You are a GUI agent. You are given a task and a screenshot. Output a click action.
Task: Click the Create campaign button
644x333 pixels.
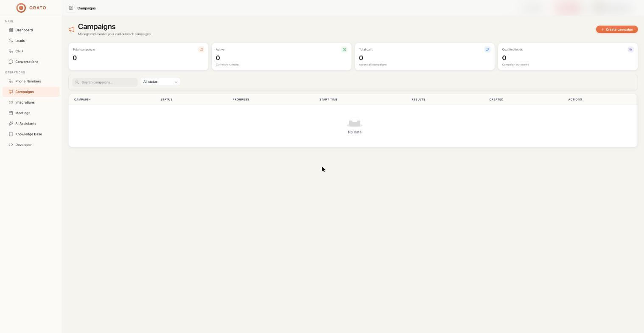click(617, 29)
